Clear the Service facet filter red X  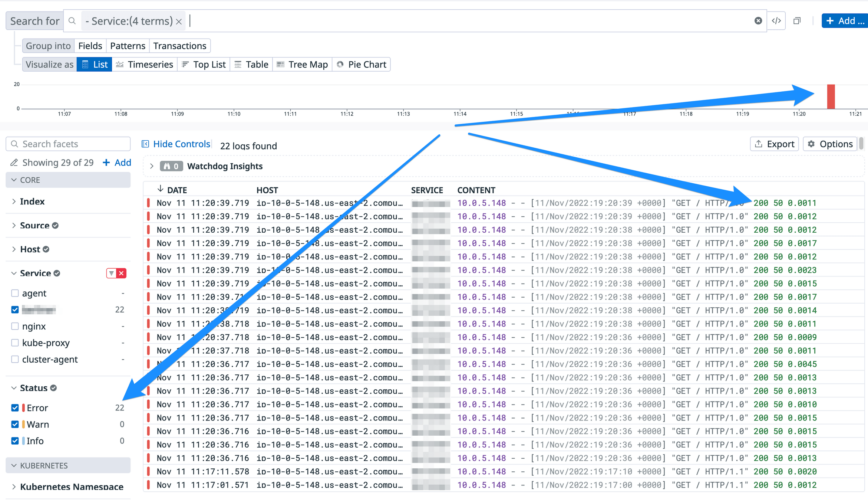pos(121,273)
